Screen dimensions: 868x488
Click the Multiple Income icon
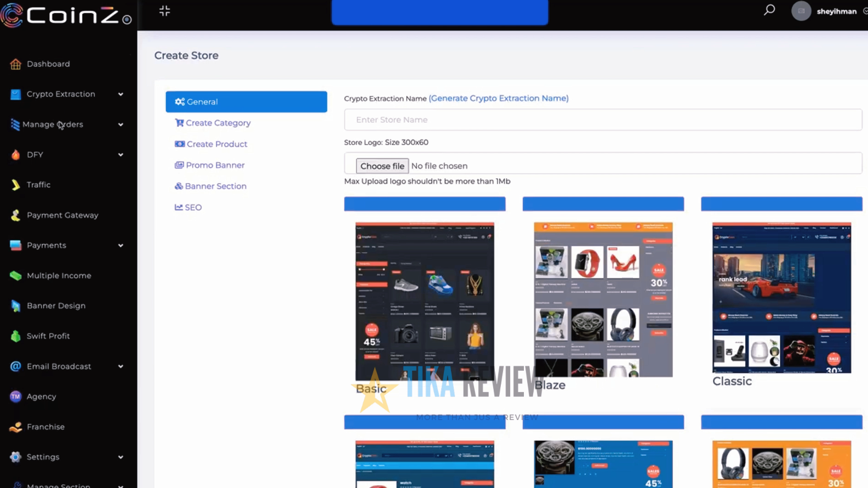tap(15, 276)
